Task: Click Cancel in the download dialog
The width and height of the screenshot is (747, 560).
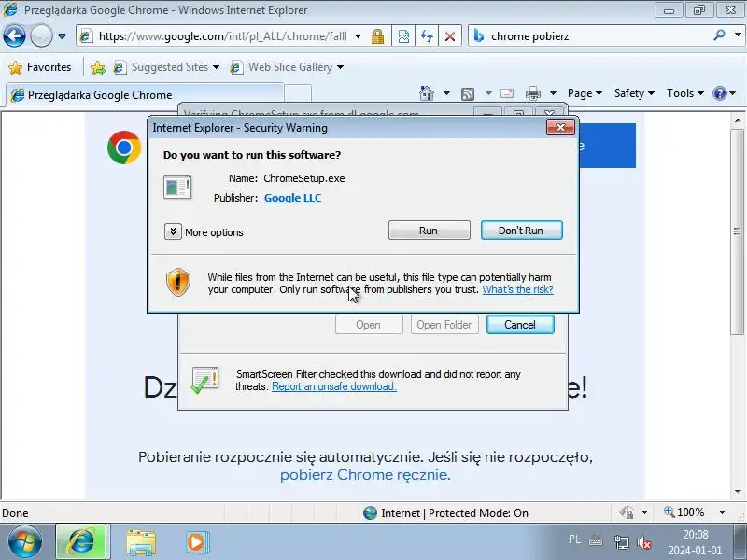Action: [520, 325]
